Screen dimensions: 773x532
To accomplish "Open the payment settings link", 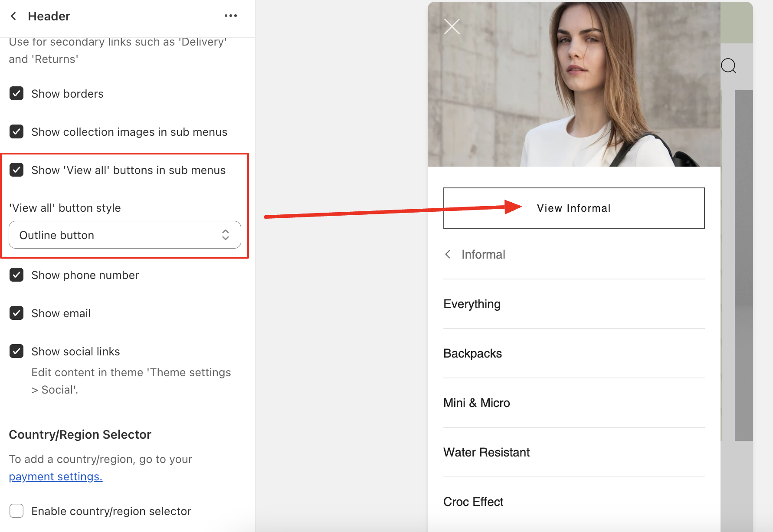I will (x=56, y=476).
